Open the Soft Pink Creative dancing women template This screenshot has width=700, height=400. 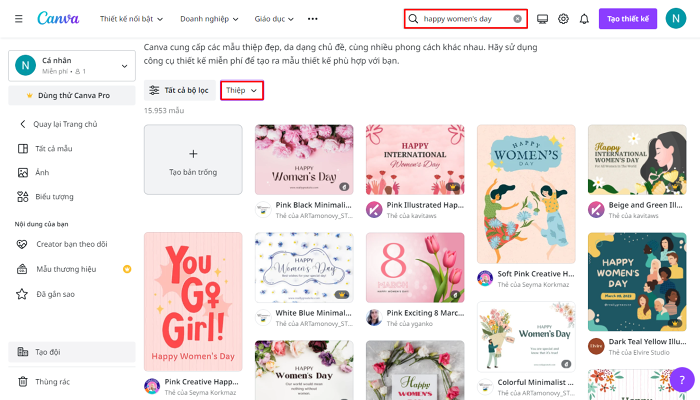pos(526,194)
